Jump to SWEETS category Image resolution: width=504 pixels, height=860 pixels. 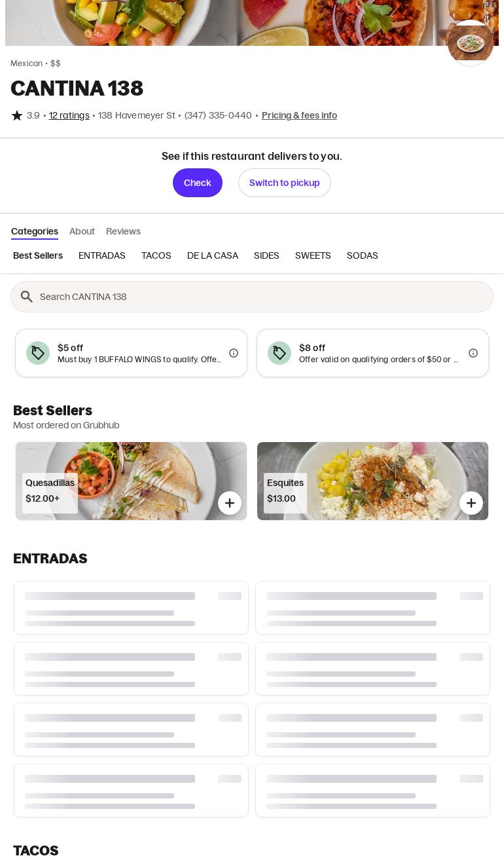[313, 255]
